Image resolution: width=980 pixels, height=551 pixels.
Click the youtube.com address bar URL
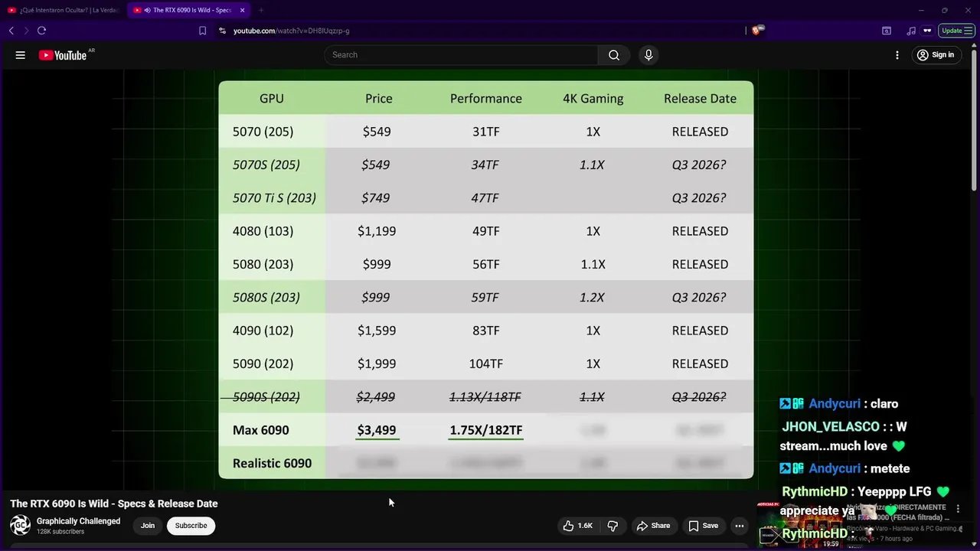coord(291,31)
